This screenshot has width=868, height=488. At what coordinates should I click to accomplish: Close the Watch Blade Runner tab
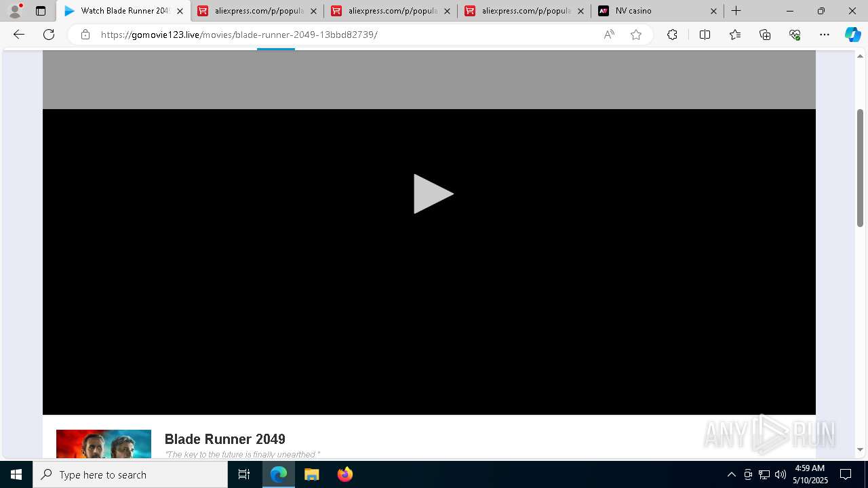[180, 11]
